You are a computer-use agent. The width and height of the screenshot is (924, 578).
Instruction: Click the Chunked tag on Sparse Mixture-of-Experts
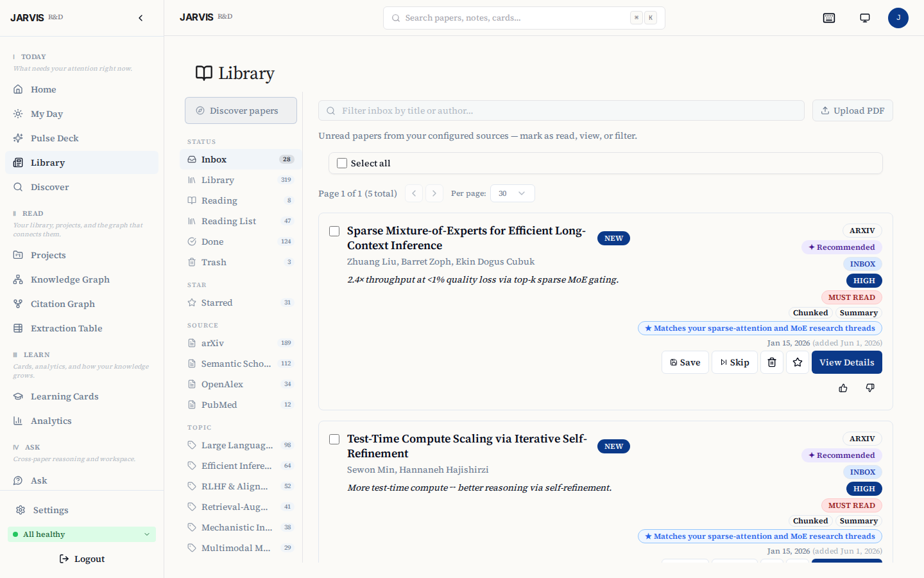point(810,313)
